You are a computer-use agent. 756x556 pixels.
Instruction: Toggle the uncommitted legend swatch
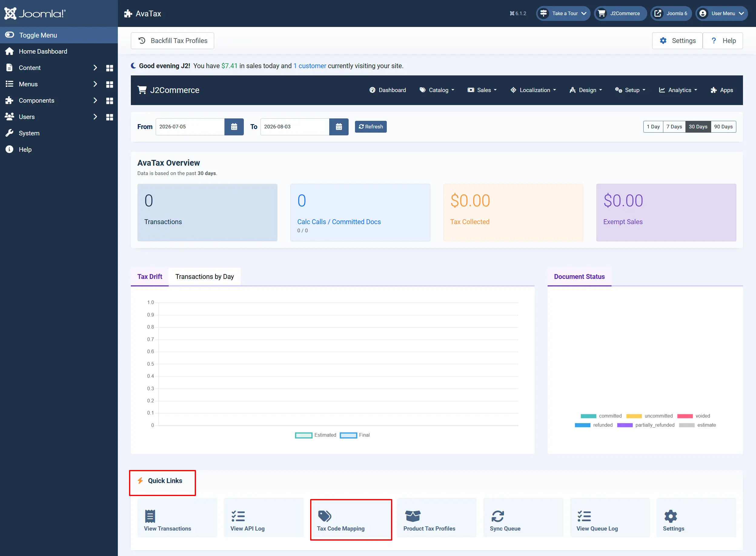(x=634, y=416)
